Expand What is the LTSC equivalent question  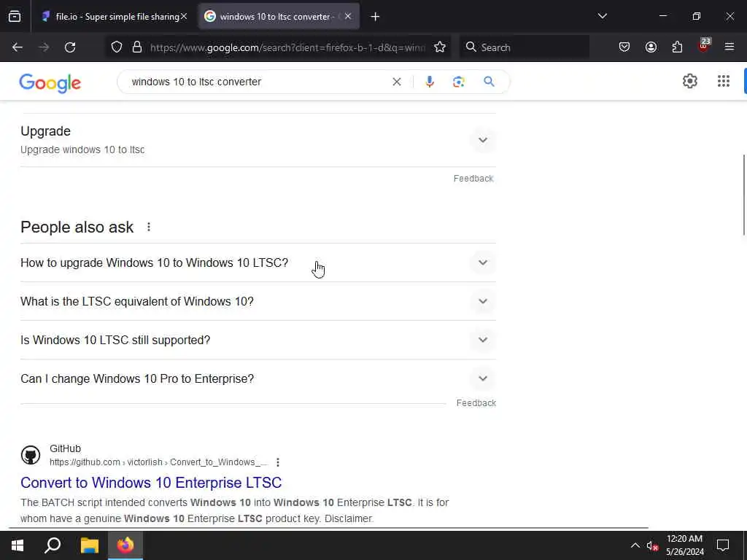[x=258, y=301]
